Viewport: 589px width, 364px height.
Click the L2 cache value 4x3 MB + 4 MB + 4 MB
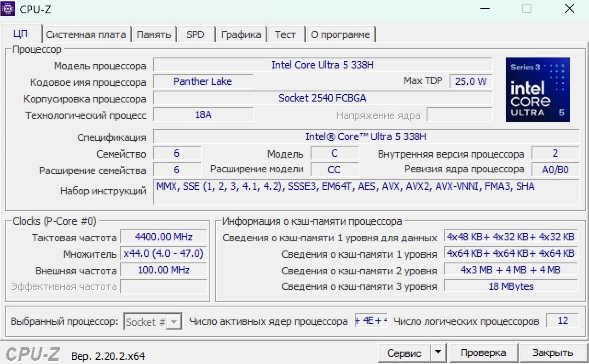pyautogui.click(x=511, y=270)
